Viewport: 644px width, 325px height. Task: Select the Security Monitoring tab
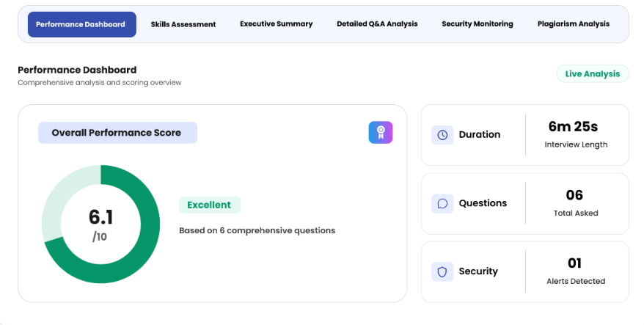tap(477, 24)
